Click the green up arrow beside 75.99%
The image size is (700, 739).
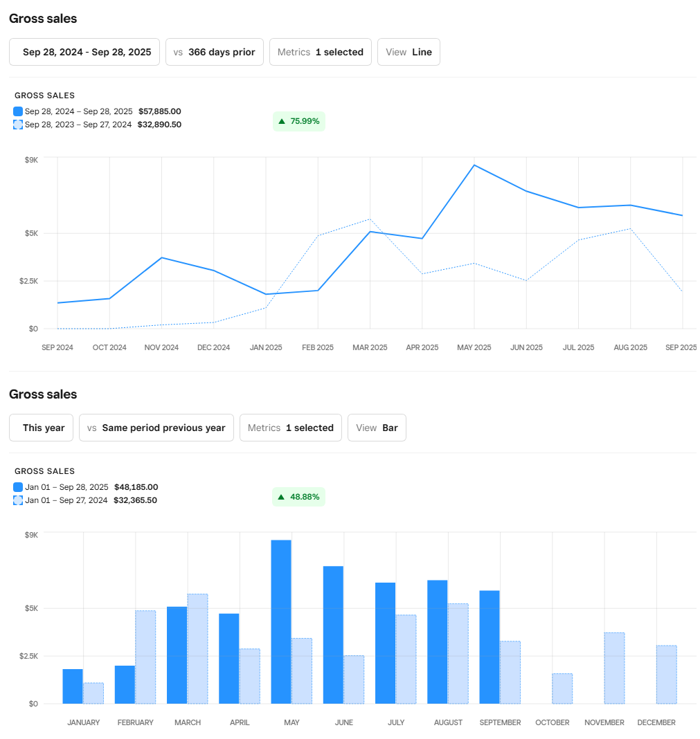coord(282,121)
